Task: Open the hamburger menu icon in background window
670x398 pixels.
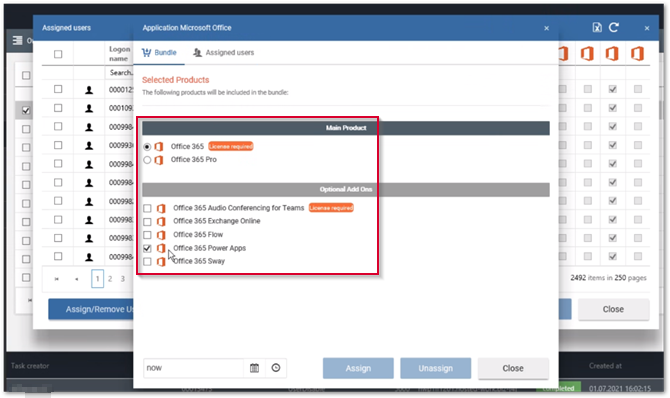Action: pyautogui.click(x=18, y=41)
